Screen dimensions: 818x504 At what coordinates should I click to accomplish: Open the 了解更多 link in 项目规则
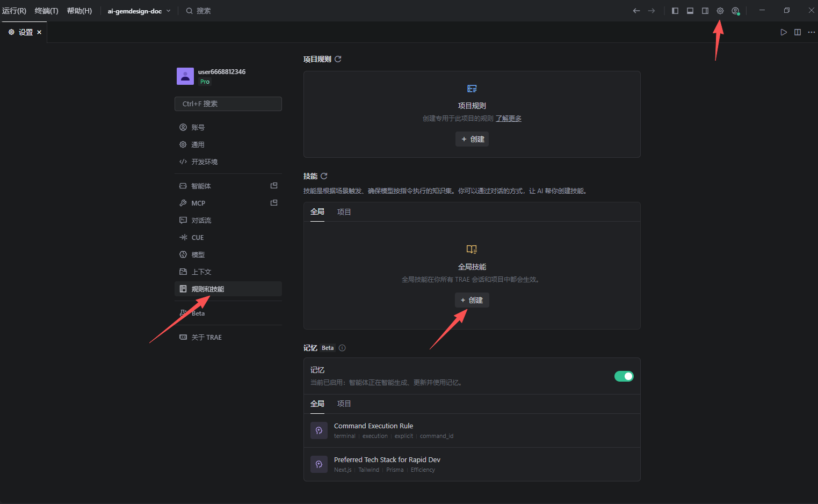(x=508, y=119)
